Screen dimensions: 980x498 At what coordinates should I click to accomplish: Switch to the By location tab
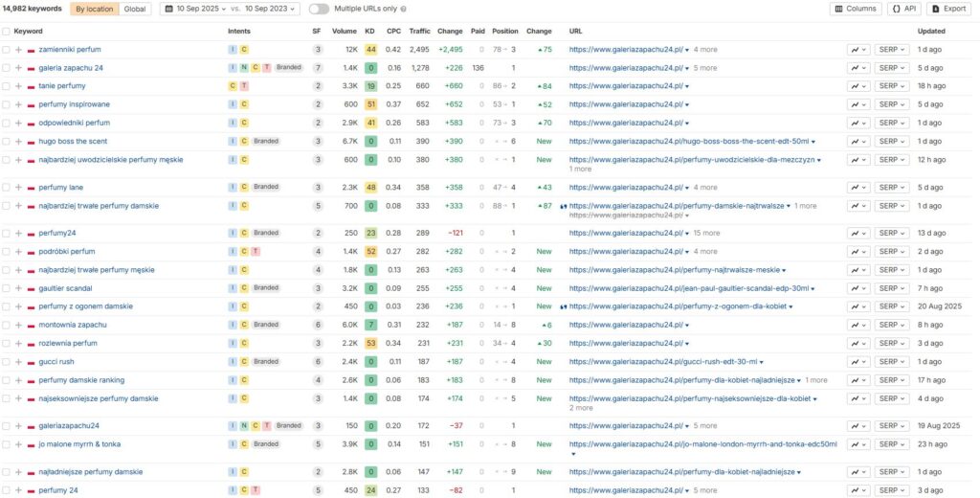click(x=95, y=10)
